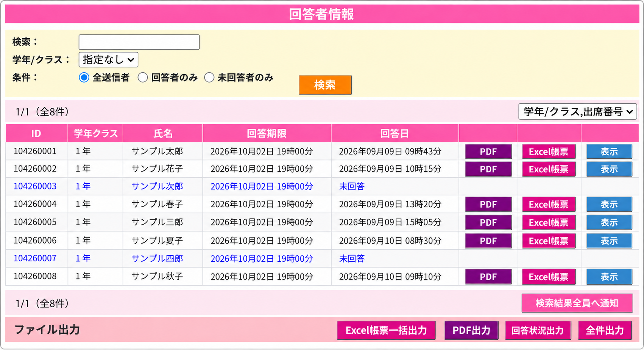Download Excel帳票 for サンプル太郎
Viewport: 644px width, 350px height.
pos(549,152)
